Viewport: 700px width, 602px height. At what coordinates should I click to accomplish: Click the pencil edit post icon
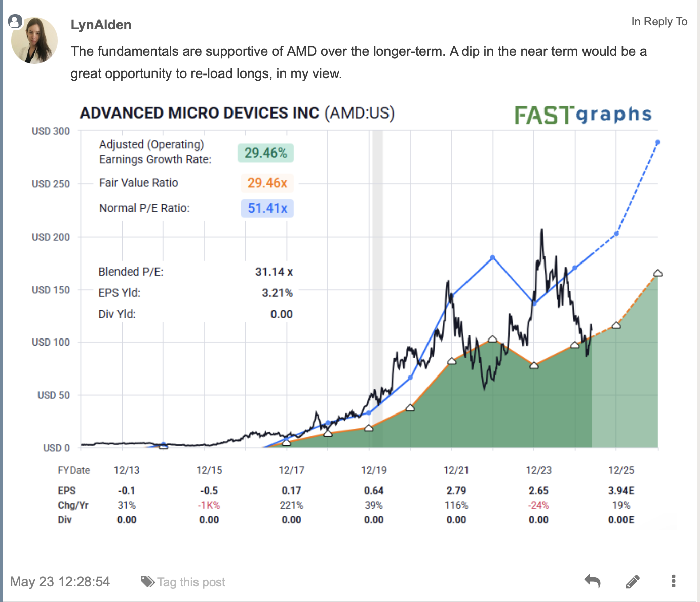[633, 582]
